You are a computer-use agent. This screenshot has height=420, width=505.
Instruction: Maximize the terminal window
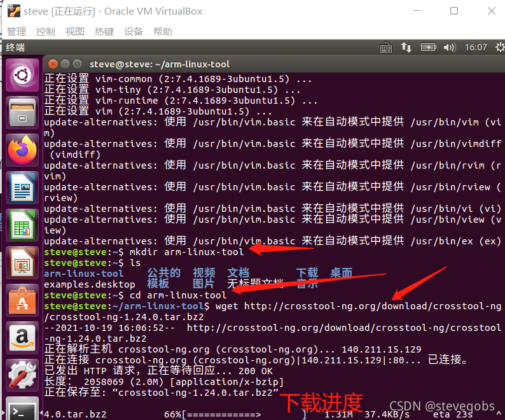click(x=77, y=64)
